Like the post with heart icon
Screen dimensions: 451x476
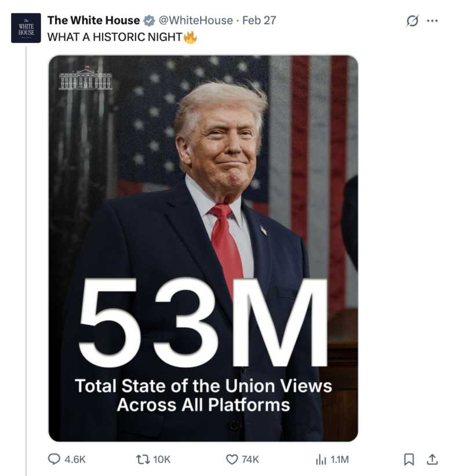coord(232,459)
